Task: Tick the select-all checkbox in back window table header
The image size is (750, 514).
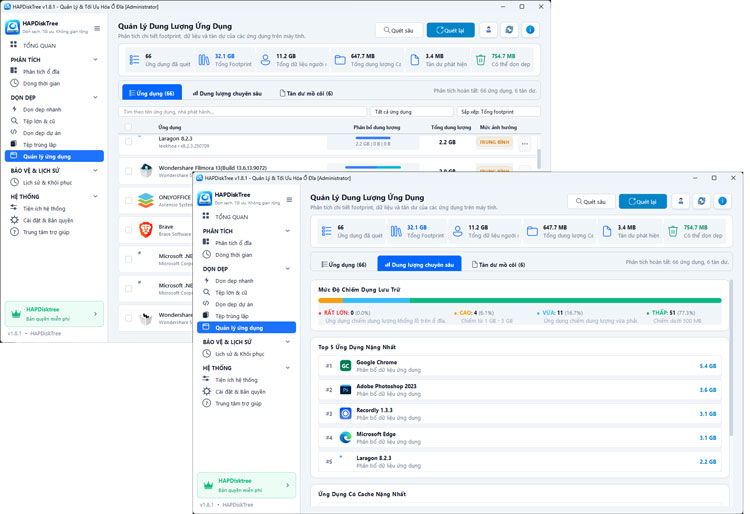Action: tap(128, 127)
